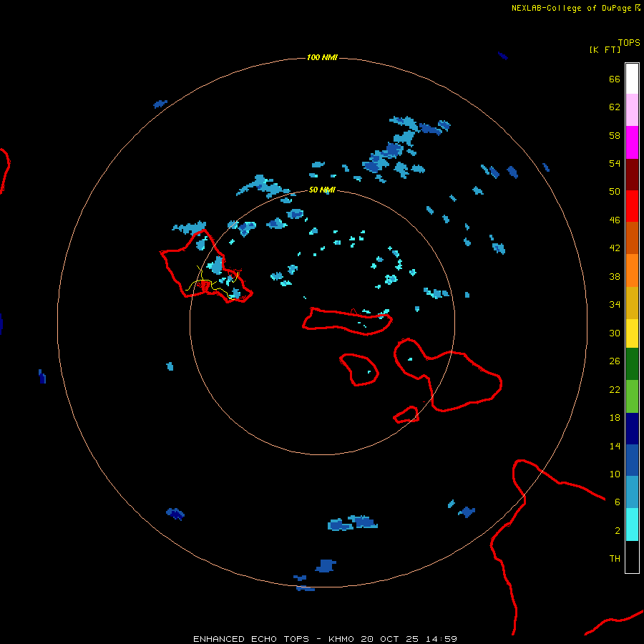Click the medium blue legend swatch near 10
The width and height of the screenshot is (644, 644).
tap(632, 460)
